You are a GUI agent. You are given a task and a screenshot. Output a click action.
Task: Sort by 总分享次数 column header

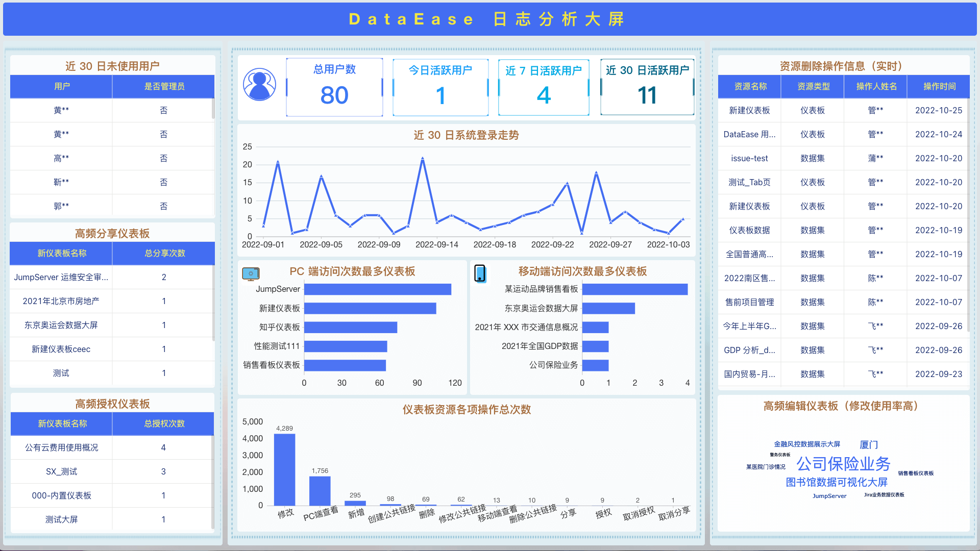pos(164,253)
